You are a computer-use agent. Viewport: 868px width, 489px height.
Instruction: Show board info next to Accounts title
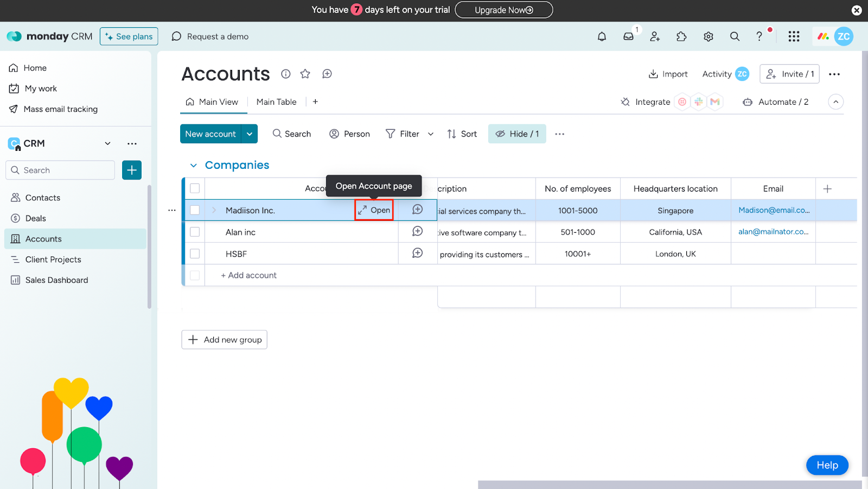pyautogui.click(x=286, y=74)
